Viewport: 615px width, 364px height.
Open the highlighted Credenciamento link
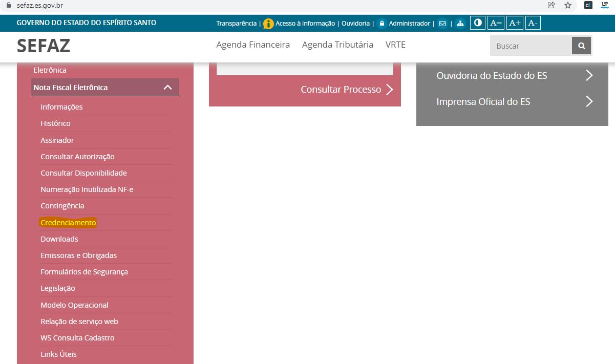68,223
